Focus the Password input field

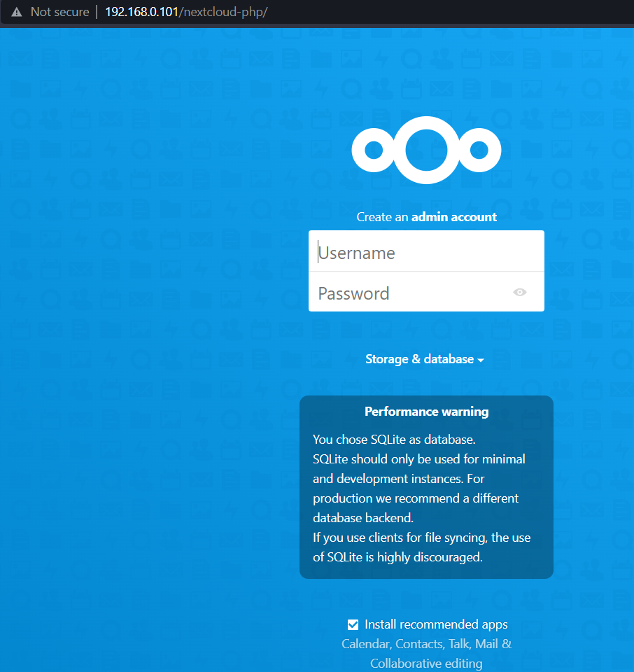pyautogui.click(x=426, y=292)
